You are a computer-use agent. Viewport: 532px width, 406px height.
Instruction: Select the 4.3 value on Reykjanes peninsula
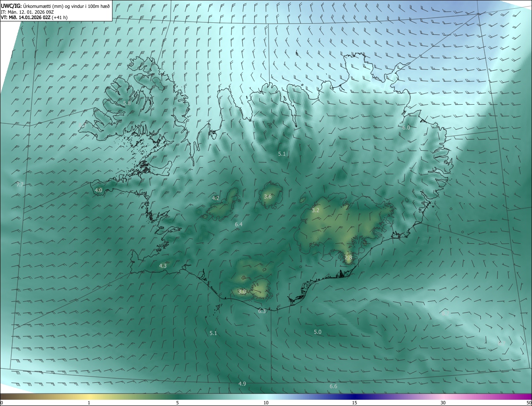pos(163,266)
